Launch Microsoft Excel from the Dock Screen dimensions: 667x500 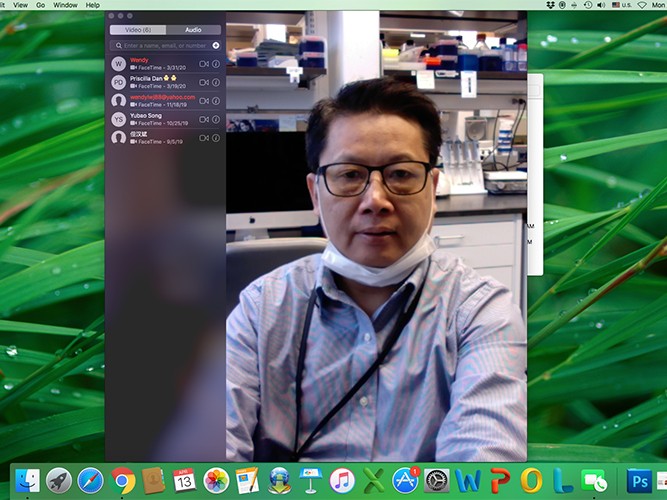point(373,481)
